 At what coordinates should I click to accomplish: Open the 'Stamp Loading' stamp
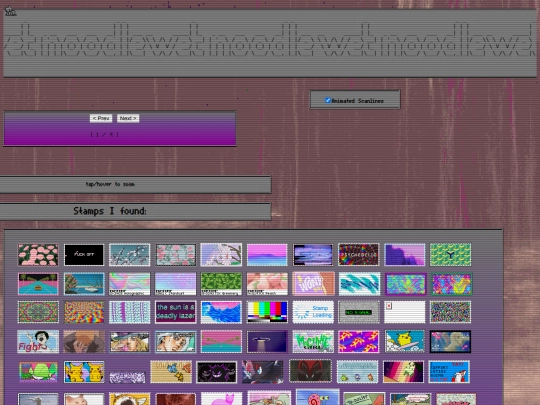click(313, 312)
